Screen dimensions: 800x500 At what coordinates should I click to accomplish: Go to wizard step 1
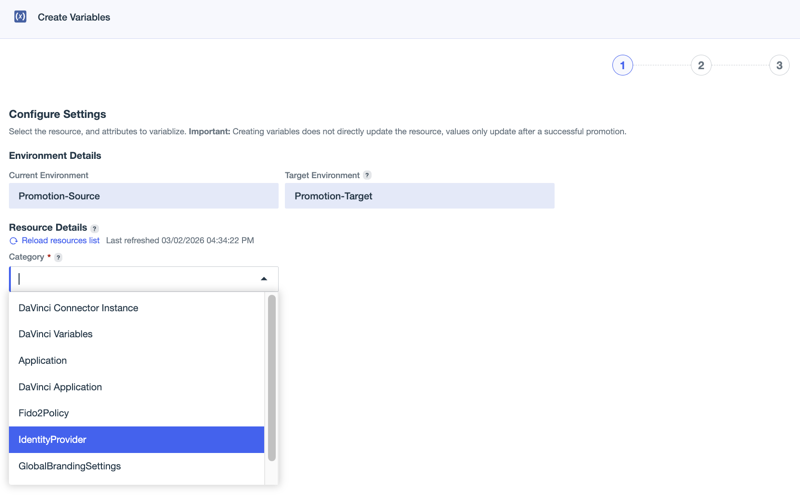click(622, 65)
